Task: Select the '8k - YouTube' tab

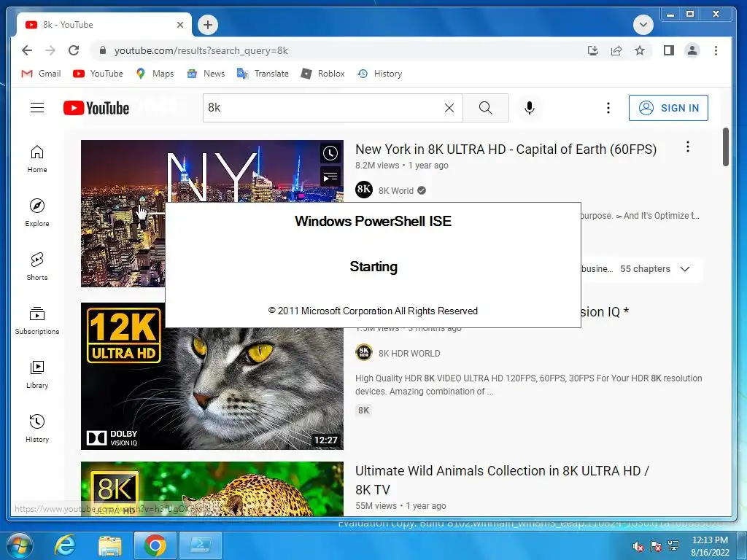Action: 104,25
